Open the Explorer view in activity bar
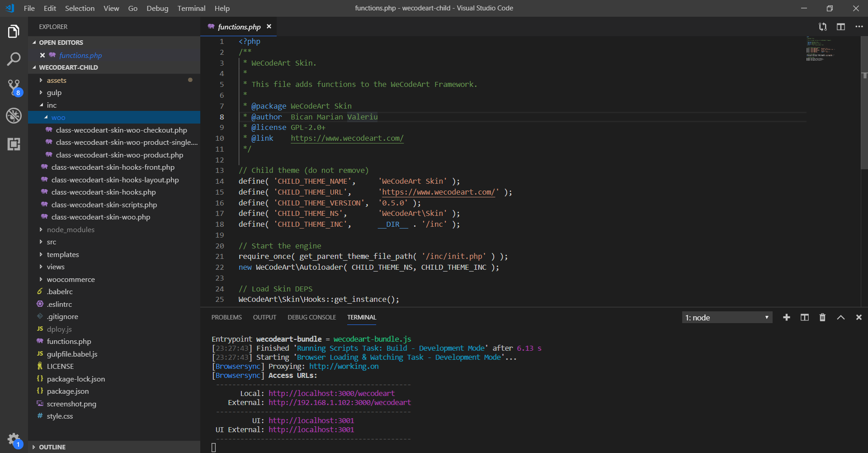The width and height of the screenshot is (868, 453). point(14,32)
